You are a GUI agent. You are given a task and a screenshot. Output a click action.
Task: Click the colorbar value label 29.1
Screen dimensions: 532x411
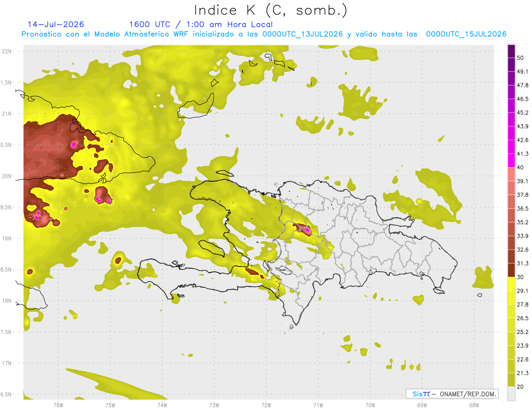click(523, 291)
